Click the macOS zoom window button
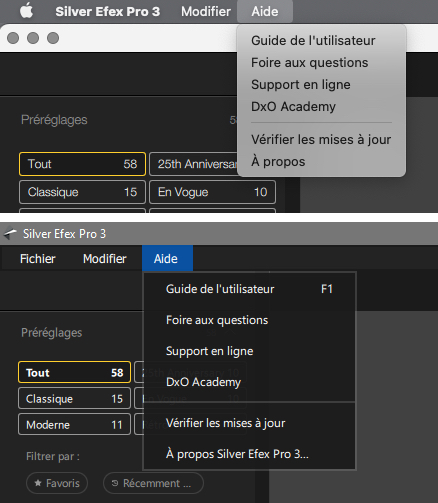The height and width of the screenshot is (503, 438). [x=53, y=38]
